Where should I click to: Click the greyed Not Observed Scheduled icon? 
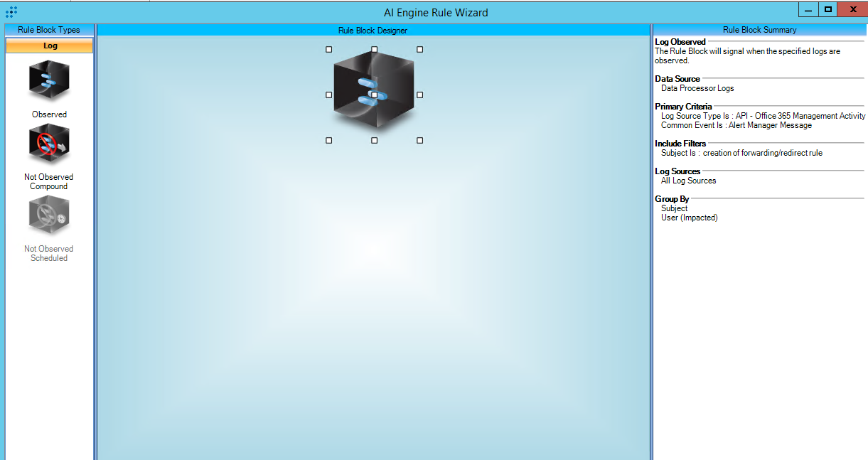tap(49, 215)
